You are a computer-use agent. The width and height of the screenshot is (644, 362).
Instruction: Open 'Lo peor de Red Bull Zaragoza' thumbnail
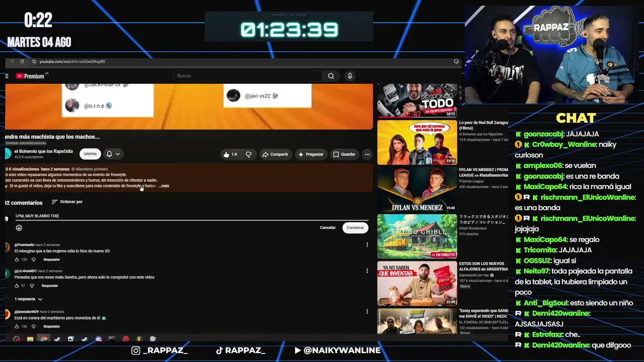(417, 142)
